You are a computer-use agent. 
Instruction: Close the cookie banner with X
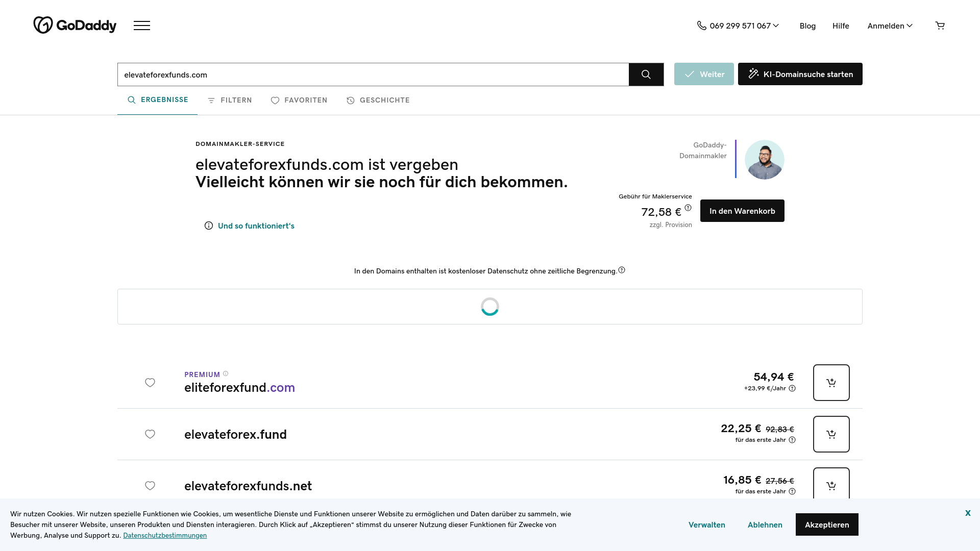coord(968,513)
